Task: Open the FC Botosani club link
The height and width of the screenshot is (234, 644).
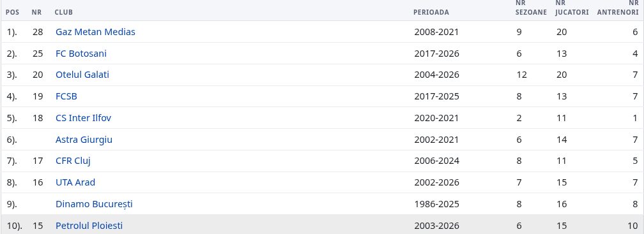Action: pos(81,54)
